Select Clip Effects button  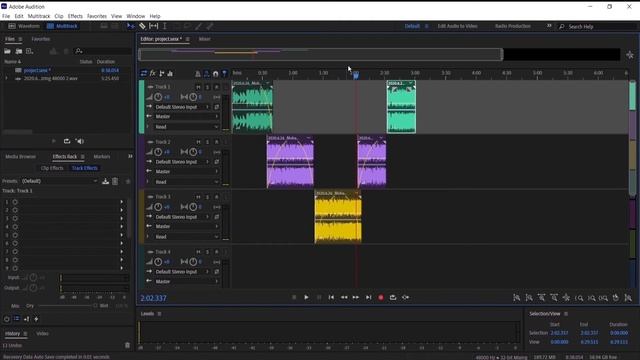52,168
